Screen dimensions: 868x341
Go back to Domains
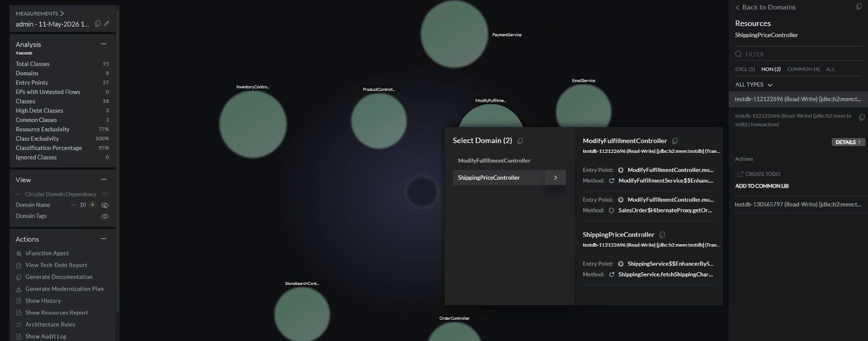[x=766, y=7]
